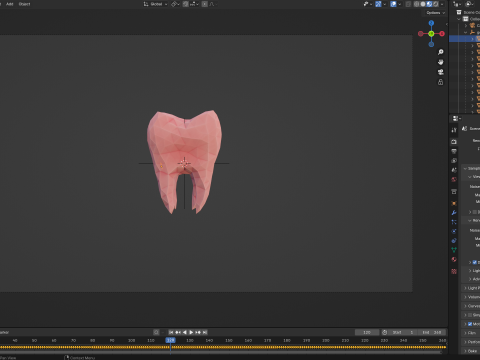Open the Modifiers wrench tab
Screen dimensions: 480x360
(454, 213)
